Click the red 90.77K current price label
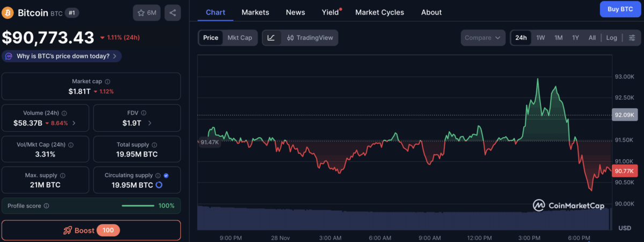Screen dimensions: 644x242 [x=625, y=171]
